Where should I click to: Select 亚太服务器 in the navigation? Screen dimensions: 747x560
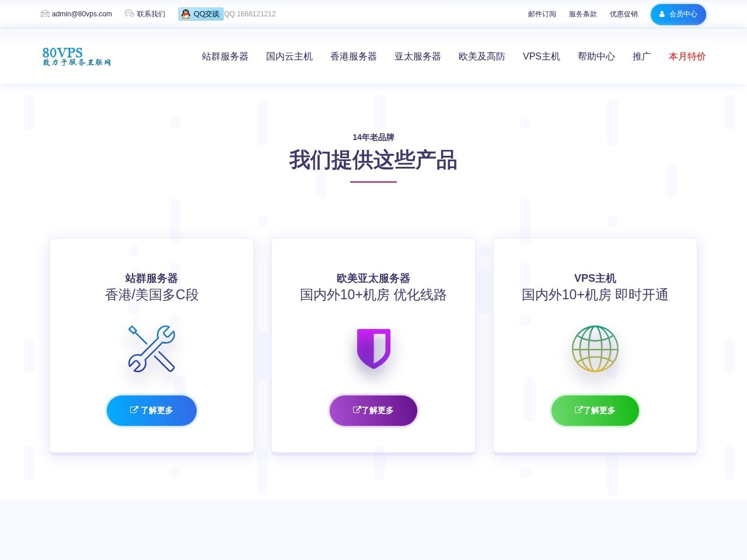point(417,57)
